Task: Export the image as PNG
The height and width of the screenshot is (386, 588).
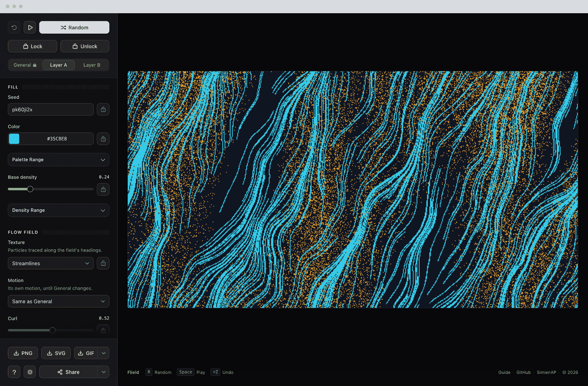Action: (x=23, y=353)
